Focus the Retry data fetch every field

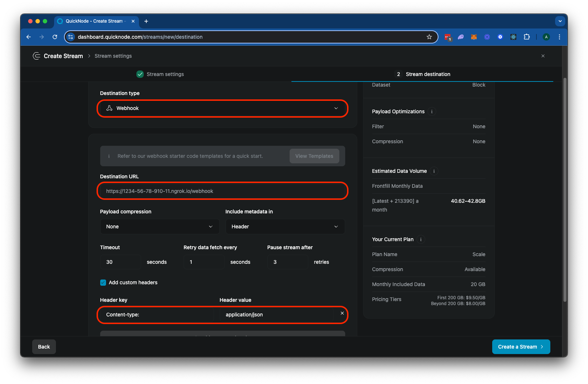(204, 262)
